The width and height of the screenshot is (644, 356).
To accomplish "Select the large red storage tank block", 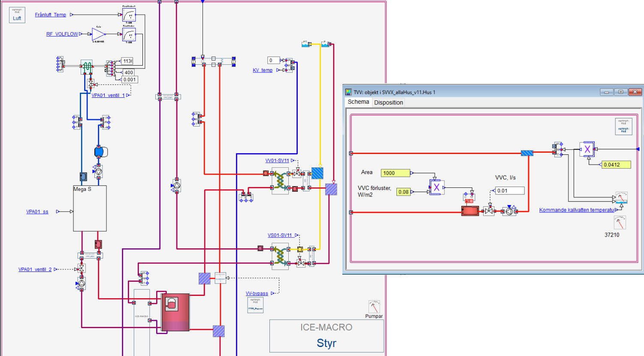I will [175, 312].
